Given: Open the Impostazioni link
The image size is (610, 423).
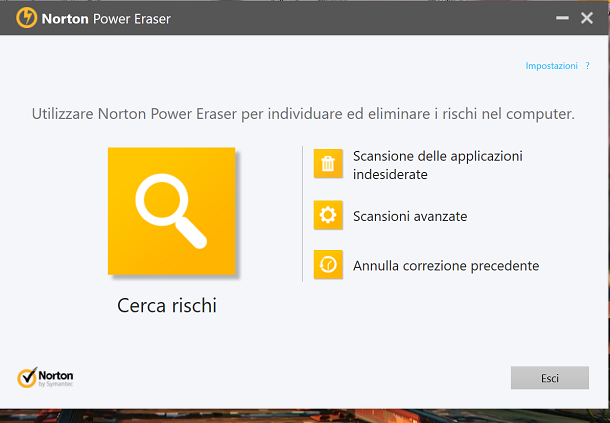Looking at the screenshot, I should pos(551,66).
